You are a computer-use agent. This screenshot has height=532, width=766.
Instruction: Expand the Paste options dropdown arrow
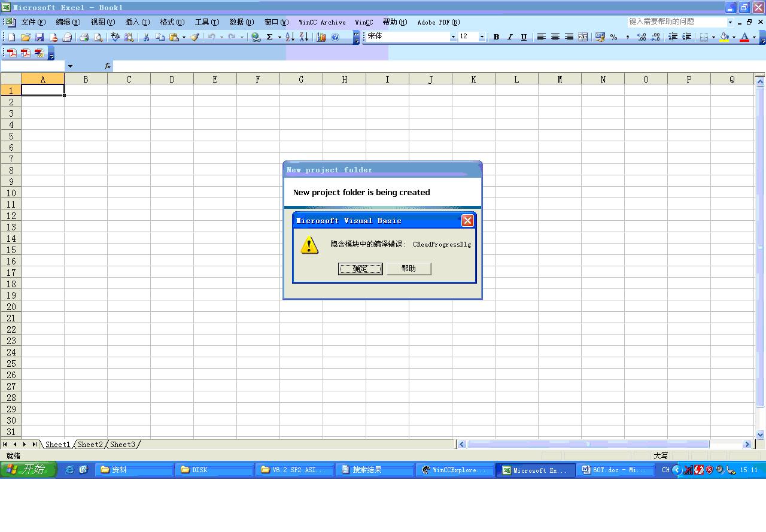point(184,37)
